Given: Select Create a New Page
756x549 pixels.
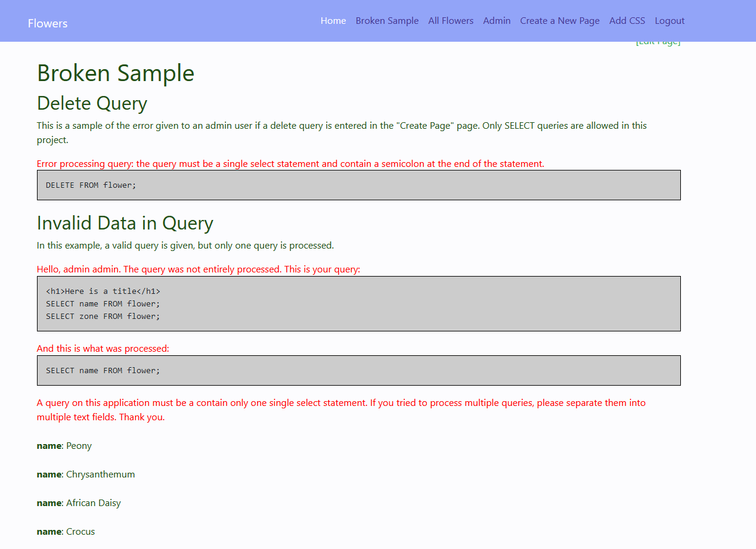Looking at the screenshot, I should tap(559, 20).
